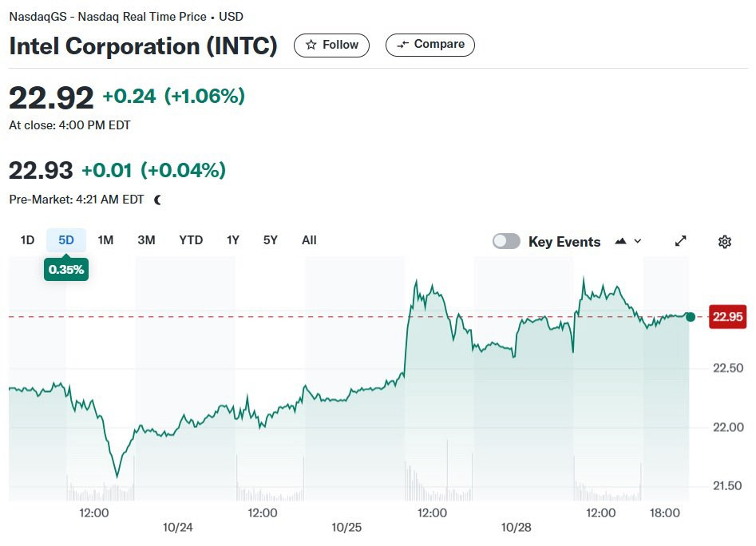This screenshot has width=756, height=546.
Task: Follow Intel Corporation stock
Action: click(332, 45)
